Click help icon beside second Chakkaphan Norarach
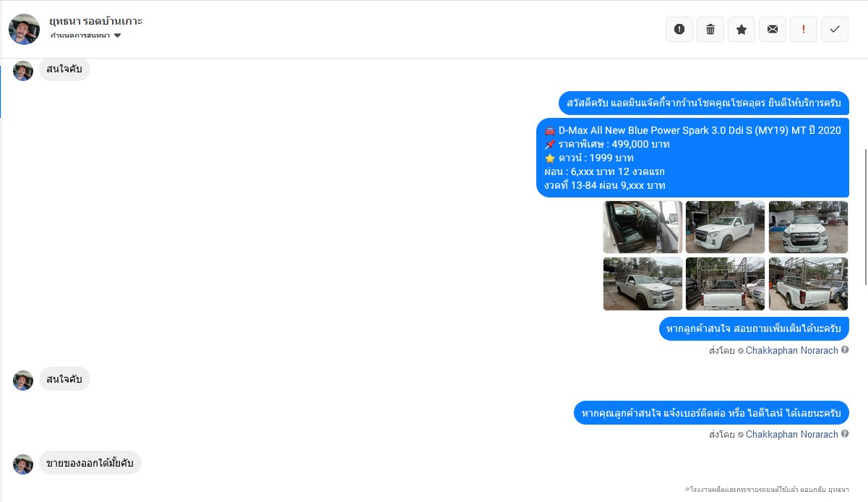 (845, 434)
